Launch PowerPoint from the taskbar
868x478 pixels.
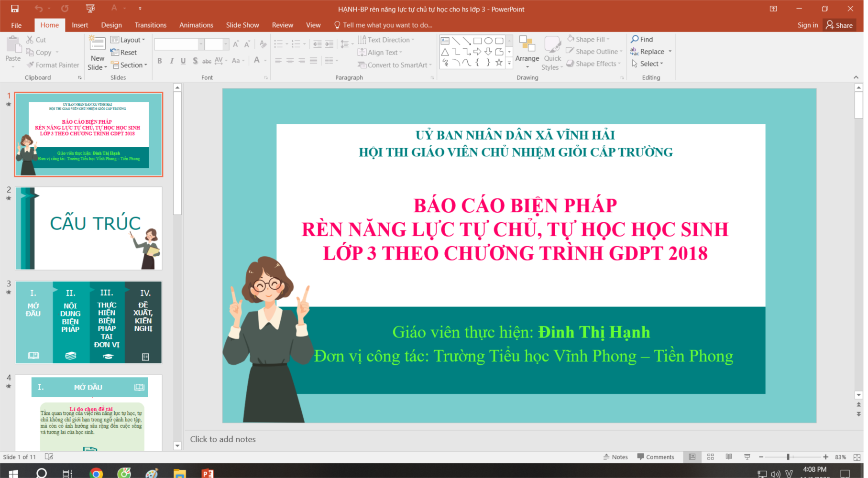208,473
